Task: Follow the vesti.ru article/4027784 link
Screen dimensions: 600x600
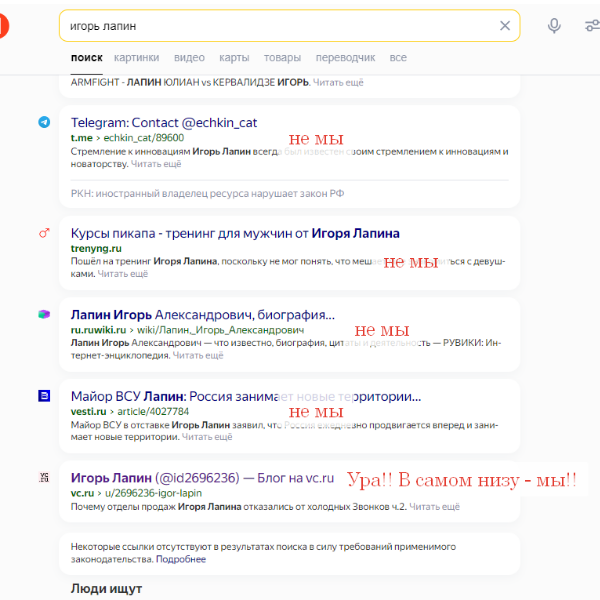Action: pos(130,411)
